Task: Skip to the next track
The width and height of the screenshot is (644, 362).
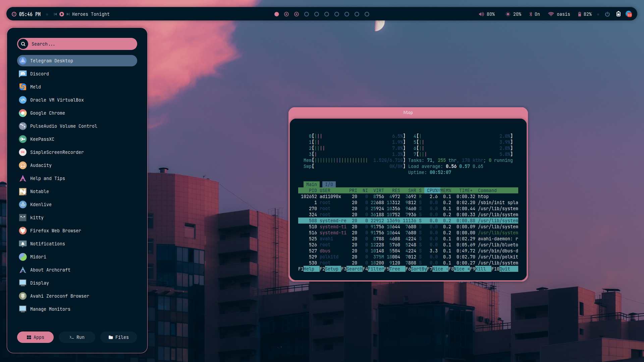Action: 68,14
